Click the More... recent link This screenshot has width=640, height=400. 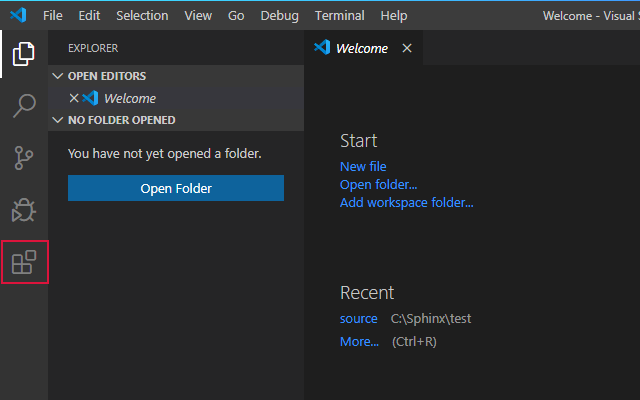coord(359,341)
